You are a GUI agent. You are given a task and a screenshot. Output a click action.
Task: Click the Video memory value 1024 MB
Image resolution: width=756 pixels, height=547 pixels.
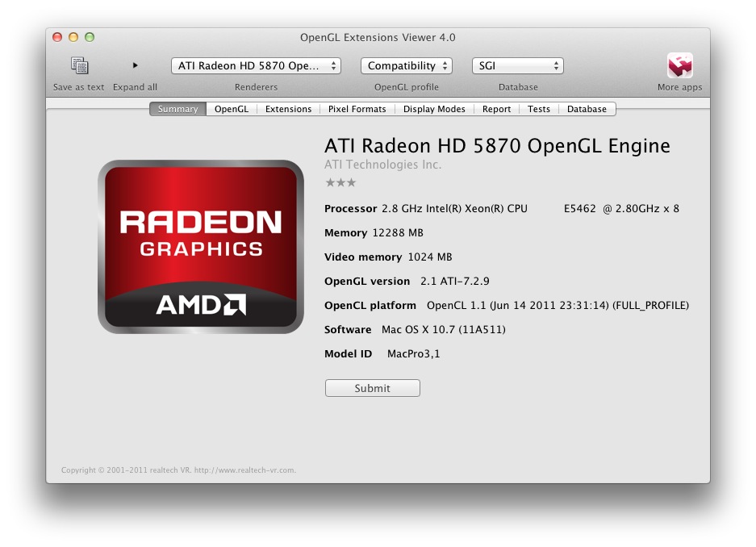(x=430, y=257)
